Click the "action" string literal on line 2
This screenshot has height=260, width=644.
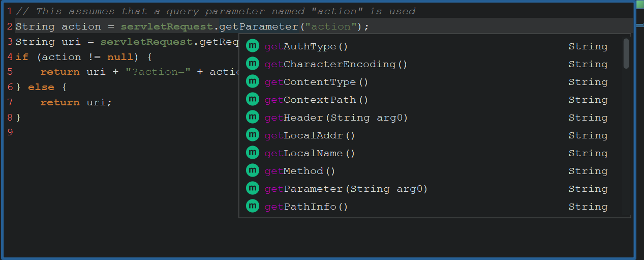tap(330, 26)
